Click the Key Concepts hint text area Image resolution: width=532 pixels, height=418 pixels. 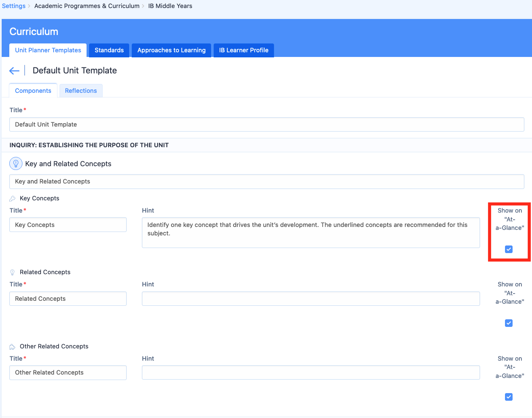pyautogui.click(x=311, y=232)
